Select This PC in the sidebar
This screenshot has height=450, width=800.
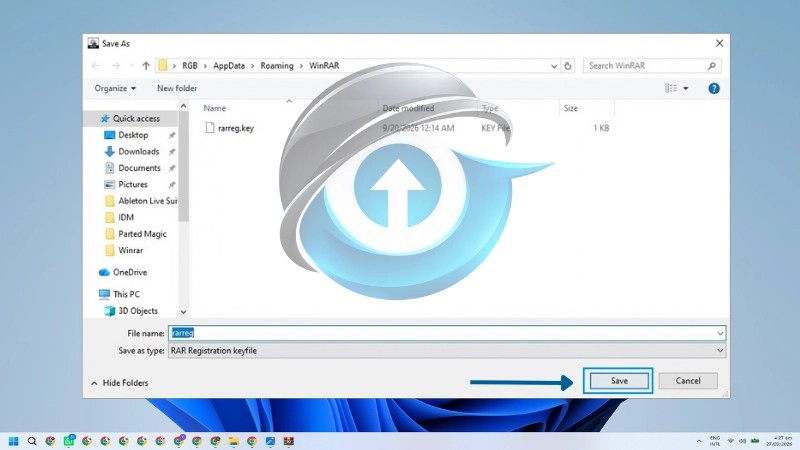click(x=126, y=294)
